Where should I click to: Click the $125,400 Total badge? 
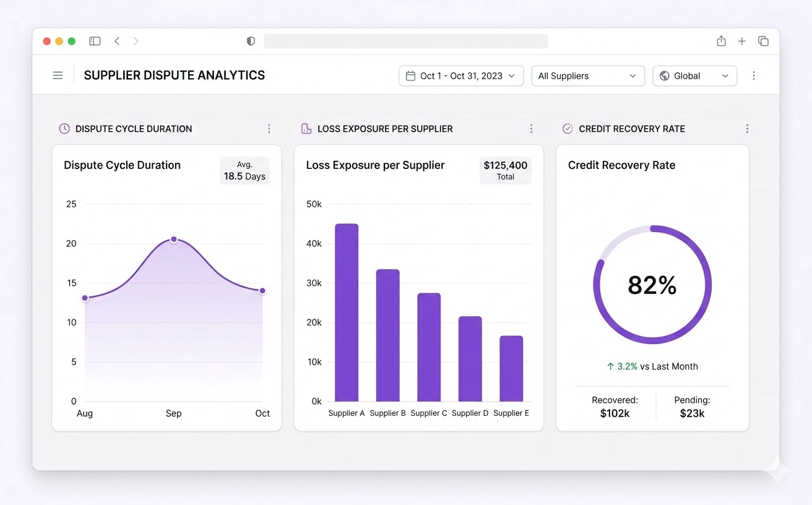pyautogui.click(x=506, y=170)
